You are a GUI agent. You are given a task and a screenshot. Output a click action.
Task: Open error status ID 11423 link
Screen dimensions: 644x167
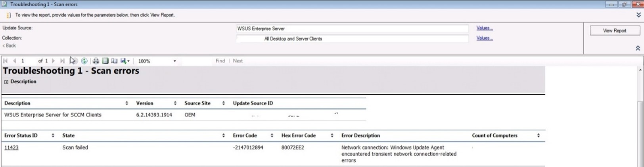pyautogui.click(x=11, y=148)
